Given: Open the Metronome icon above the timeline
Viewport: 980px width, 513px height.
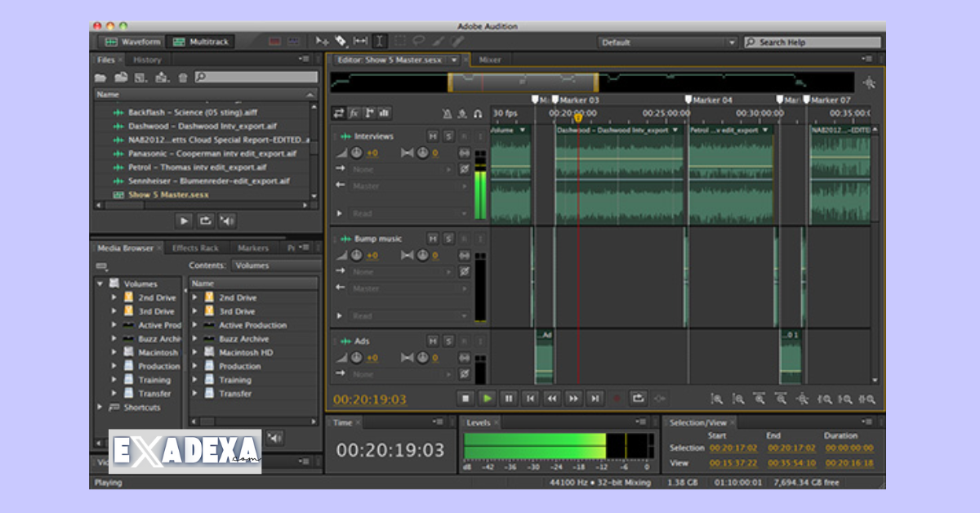Looking at the screenshot, I should coord(448,114).
